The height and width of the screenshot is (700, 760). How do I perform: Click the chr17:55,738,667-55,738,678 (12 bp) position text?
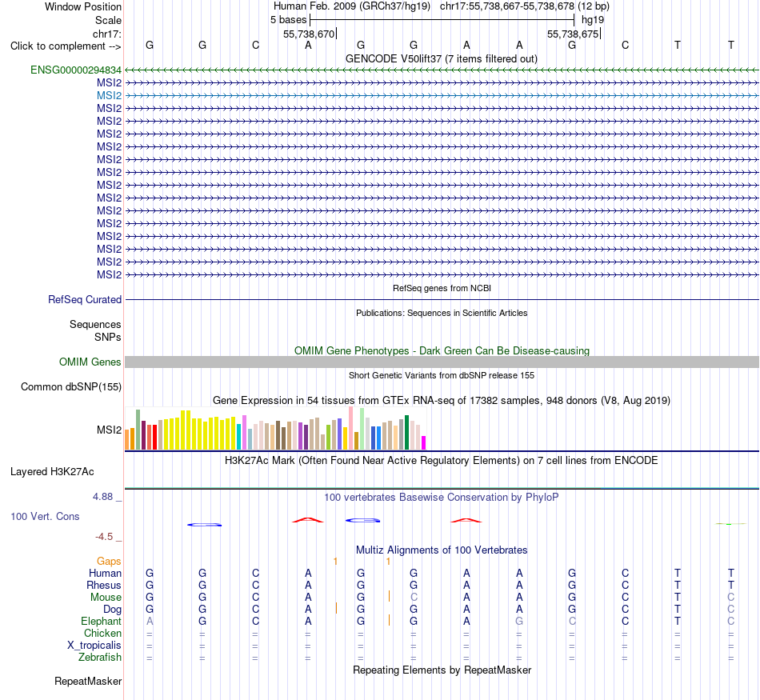(525, 6)
